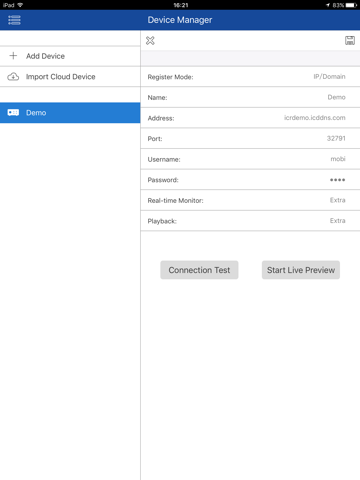
Task: Click the plus icon for Add Device
Action: [13, 56]
